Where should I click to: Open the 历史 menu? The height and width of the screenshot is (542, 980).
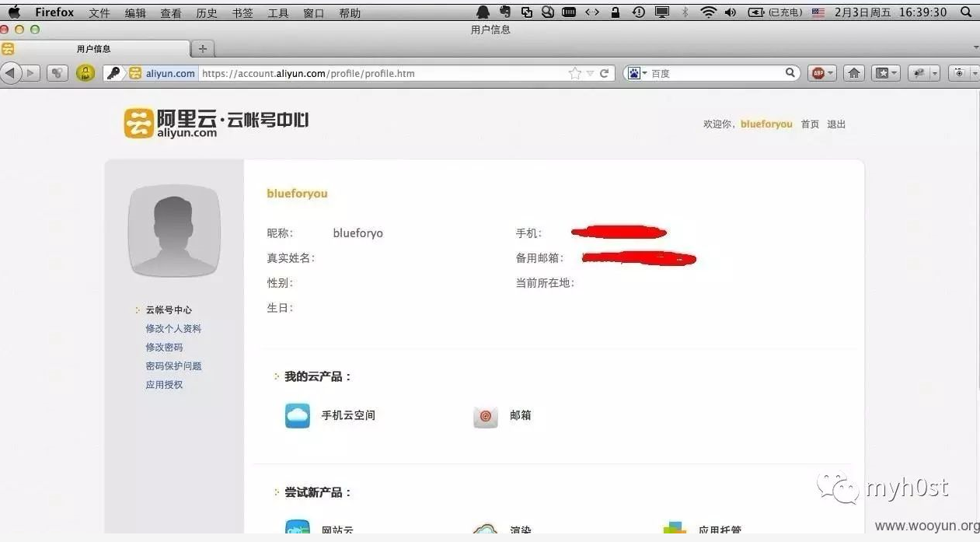(x=207, y=12)
